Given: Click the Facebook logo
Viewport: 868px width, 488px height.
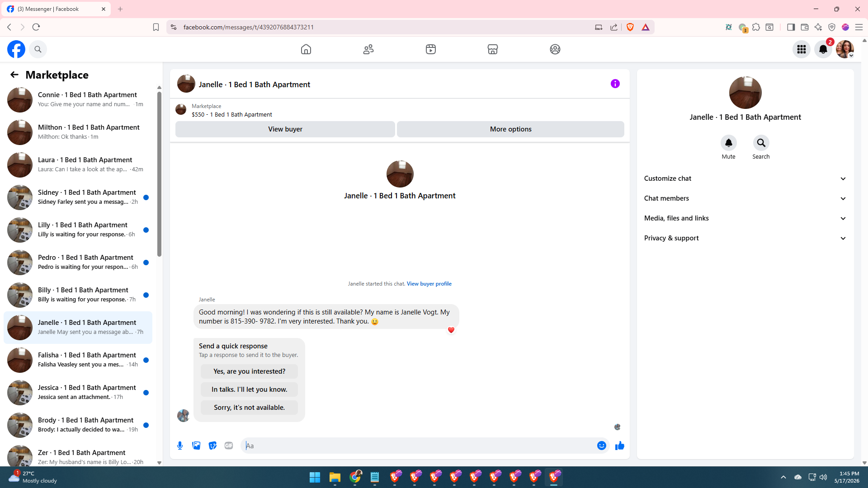Looking at the screenshot, I should coord(16,49).
